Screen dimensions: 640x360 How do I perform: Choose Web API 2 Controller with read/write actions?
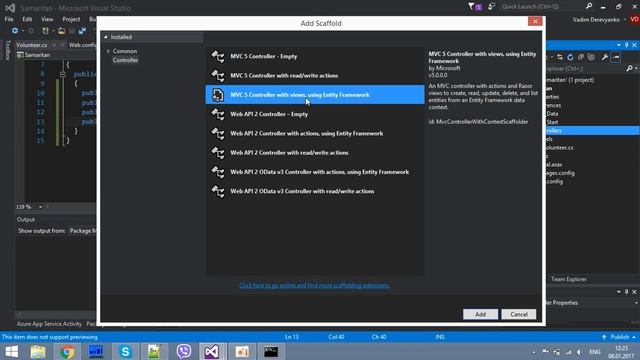pos(315,153)
